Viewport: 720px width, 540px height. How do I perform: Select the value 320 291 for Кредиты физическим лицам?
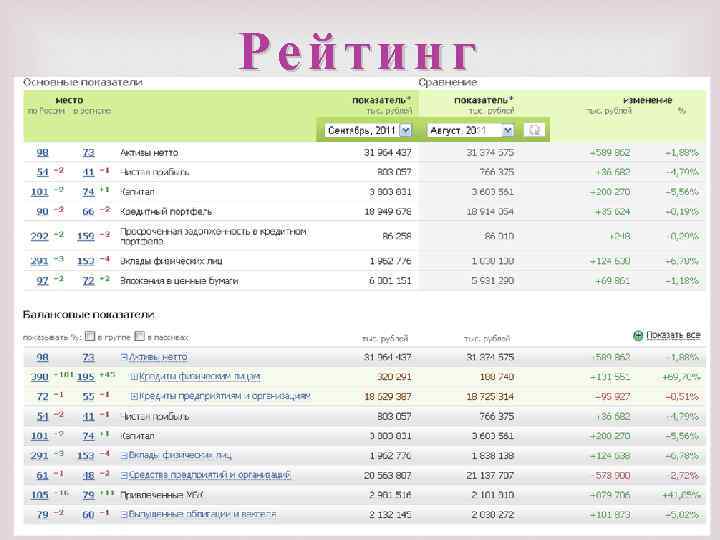(x=394, y=377)
